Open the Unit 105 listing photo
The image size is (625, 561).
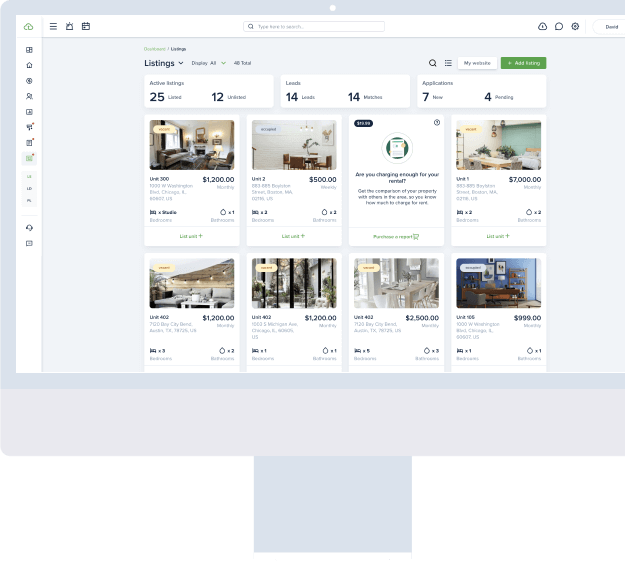point(498,283)
